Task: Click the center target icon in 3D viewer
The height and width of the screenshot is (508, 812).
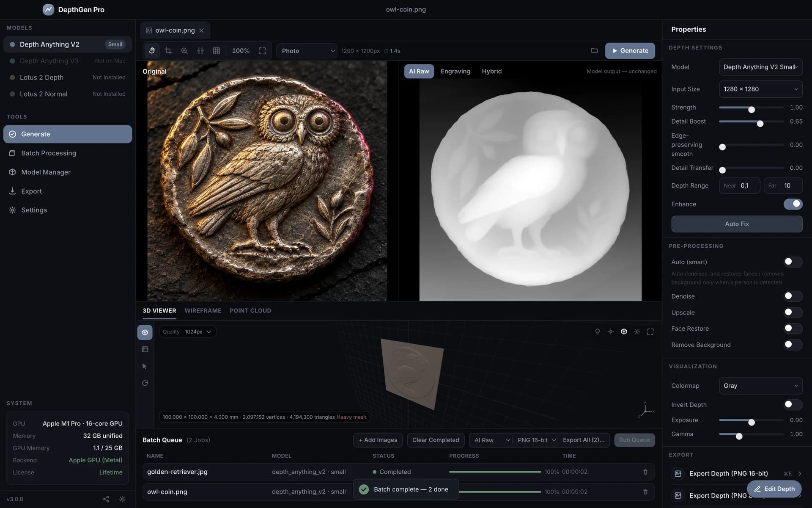Action: pos(611,331)
